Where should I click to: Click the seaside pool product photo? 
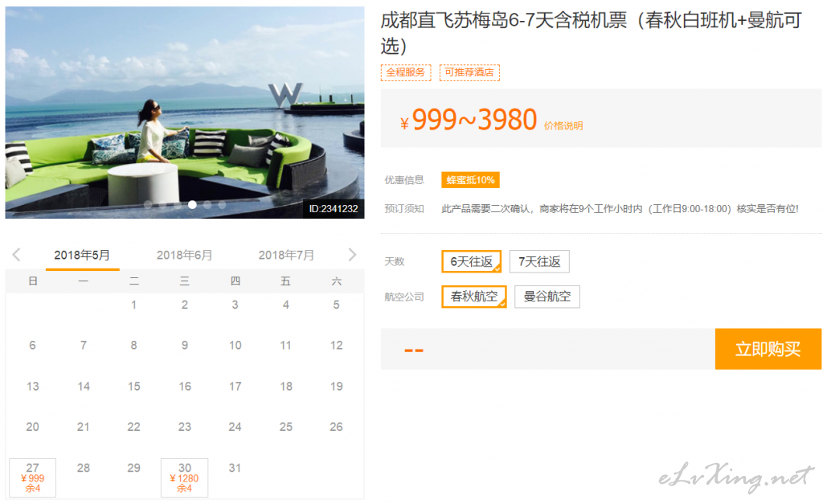point(185,113)
